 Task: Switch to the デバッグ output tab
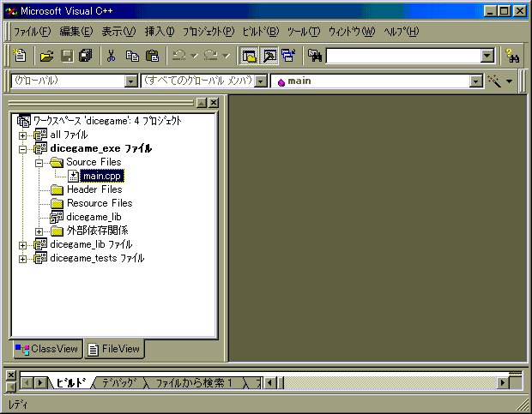click(119, 383)
